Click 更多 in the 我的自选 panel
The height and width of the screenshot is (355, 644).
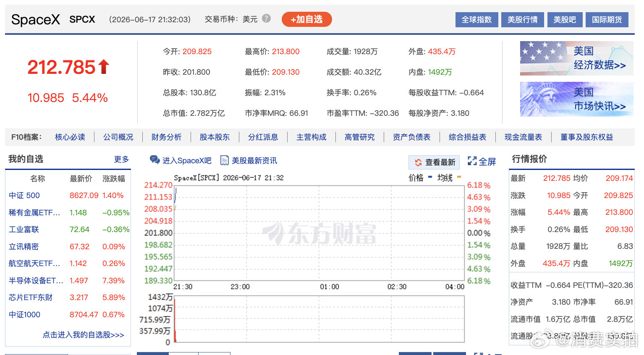pos(121,159)
